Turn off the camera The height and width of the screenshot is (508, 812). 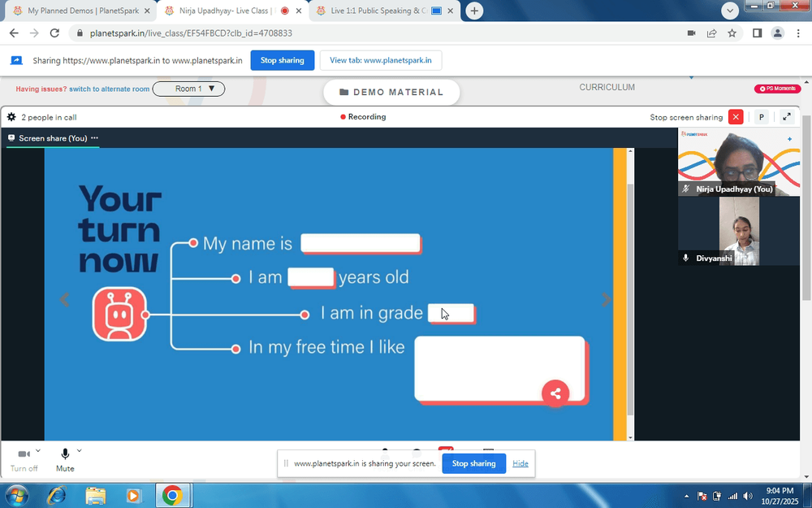24,460
